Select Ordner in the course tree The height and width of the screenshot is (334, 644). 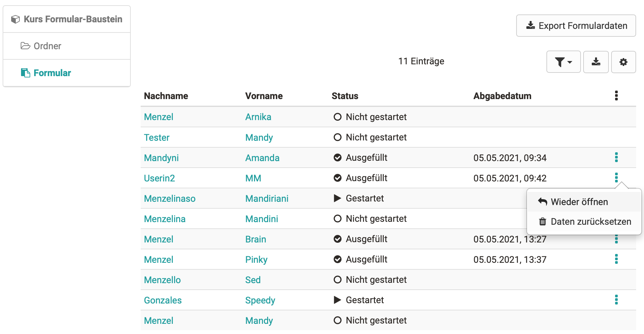[x=47, y=46]
